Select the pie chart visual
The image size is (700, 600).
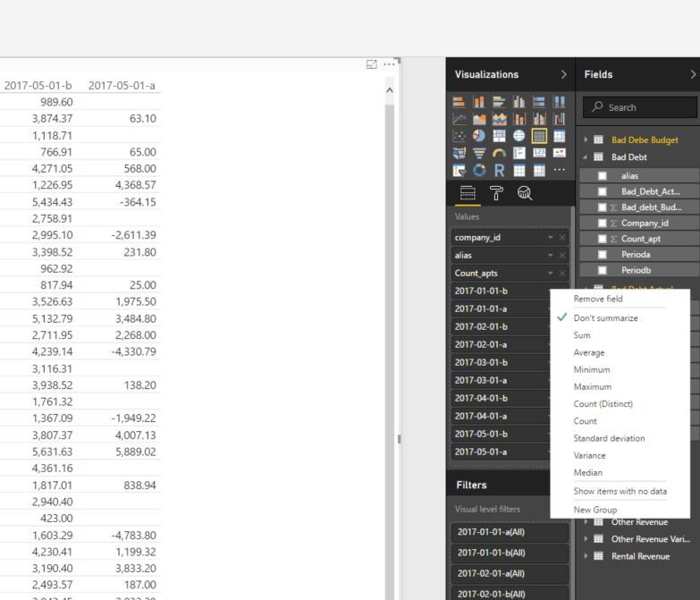click(479, 136)
